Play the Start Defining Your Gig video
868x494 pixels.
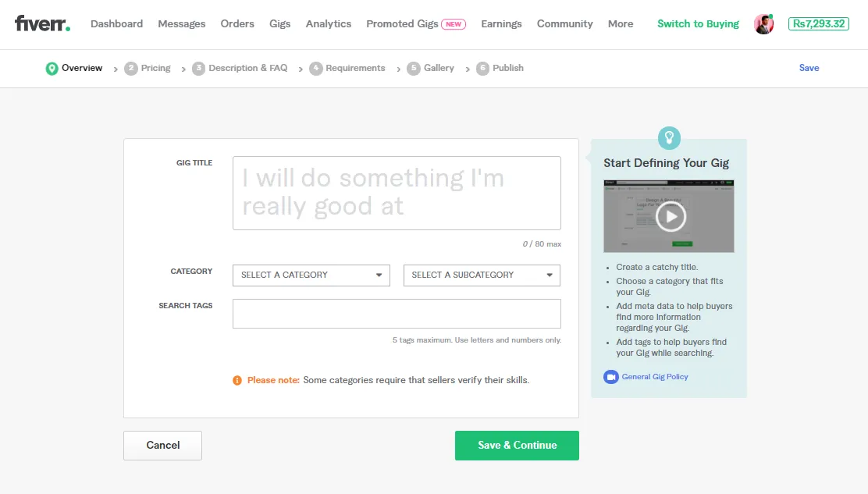671,216
